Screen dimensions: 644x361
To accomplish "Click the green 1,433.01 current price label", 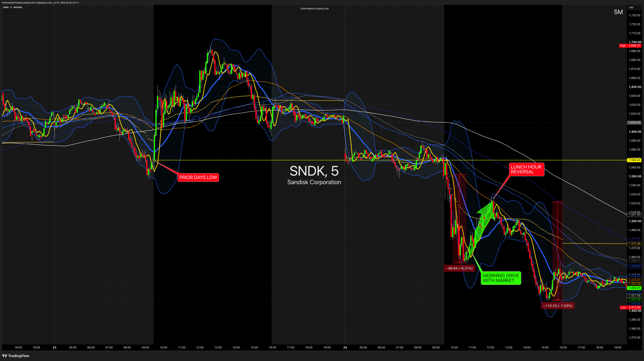I will coord(634,288).
